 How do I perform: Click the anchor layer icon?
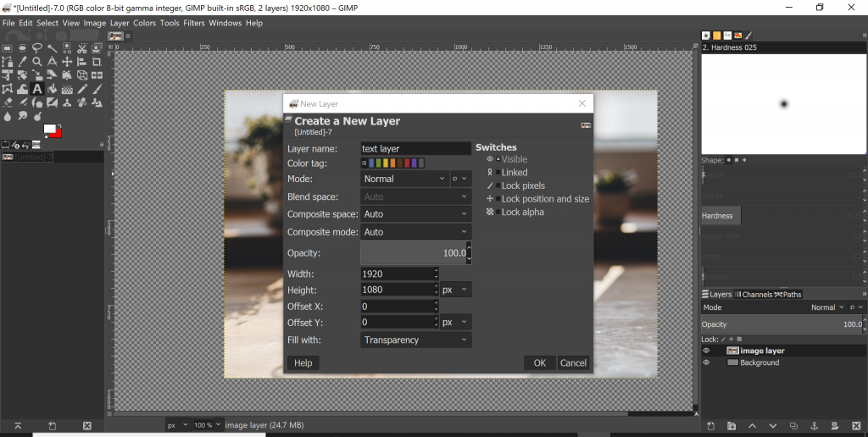click(x=814, y=425)
